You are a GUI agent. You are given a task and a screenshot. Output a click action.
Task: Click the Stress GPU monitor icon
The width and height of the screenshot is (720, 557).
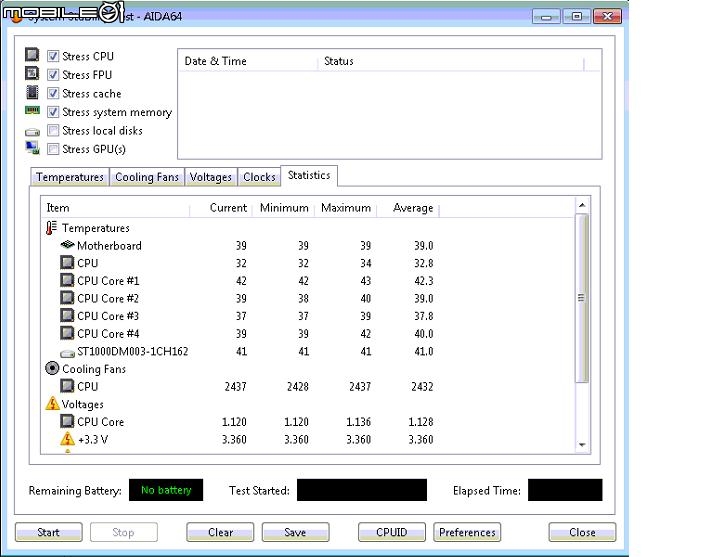(x=32, y=148)
